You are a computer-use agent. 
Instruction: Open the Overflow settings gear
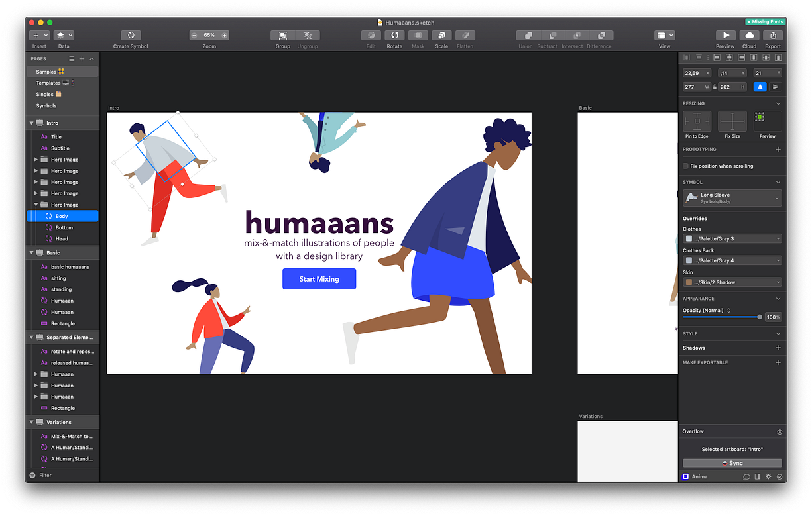[x=780, y=431]
